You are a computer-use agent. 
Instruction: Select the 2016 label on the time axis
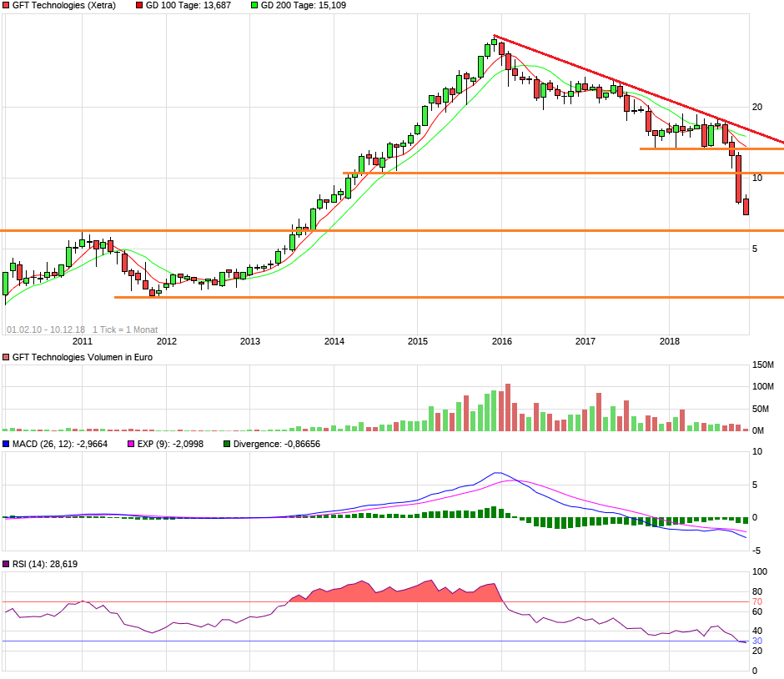coord(501,341)
